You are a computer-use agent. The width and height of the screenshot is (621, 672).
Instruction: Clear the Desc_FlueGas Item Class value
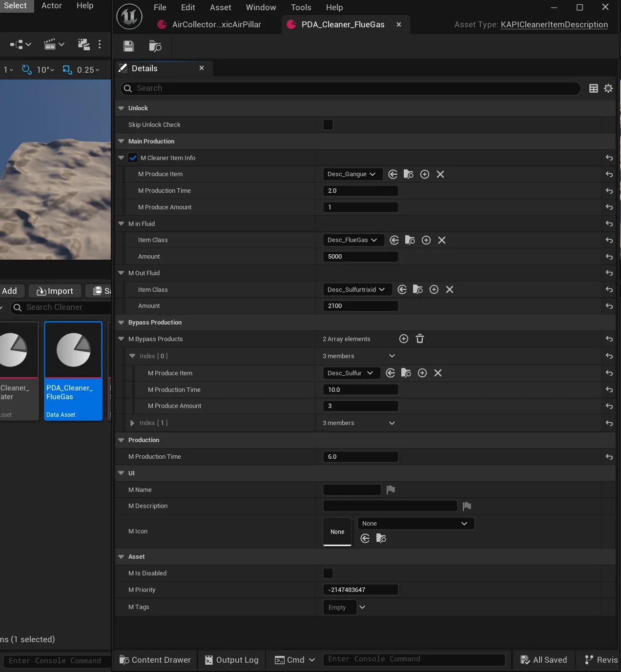click(442, 240)
